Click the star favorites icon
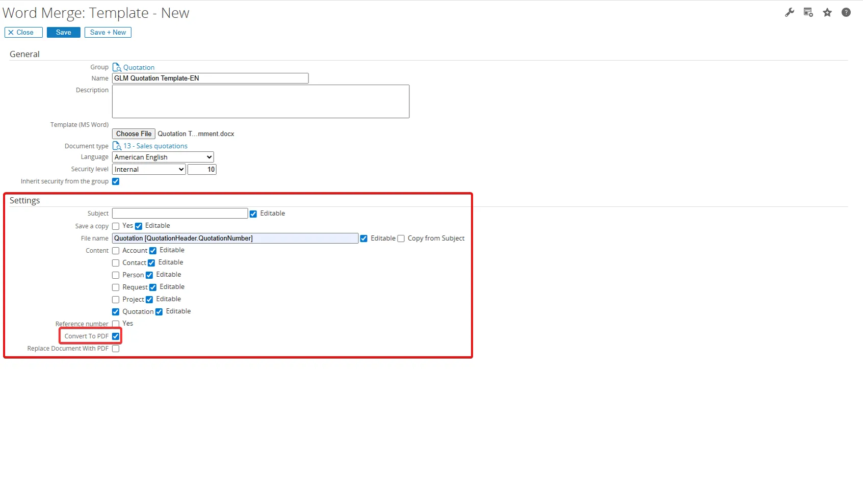 (827, 13)
